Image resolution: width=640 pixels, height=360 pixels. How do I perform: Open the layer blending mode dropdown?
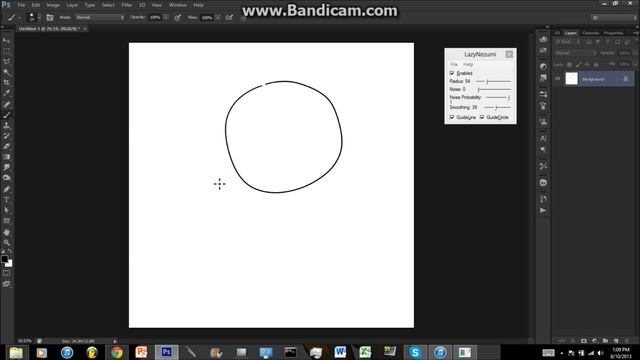click(576, 53)
